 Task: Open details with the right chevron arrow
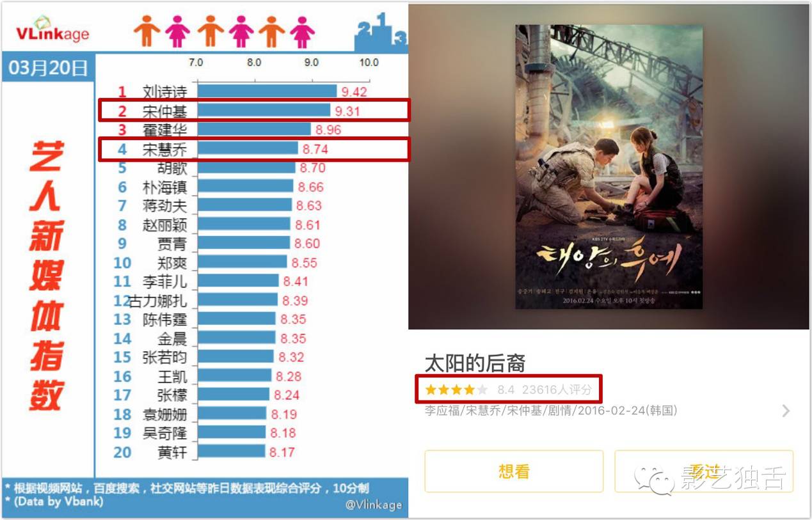click(786, 411)
